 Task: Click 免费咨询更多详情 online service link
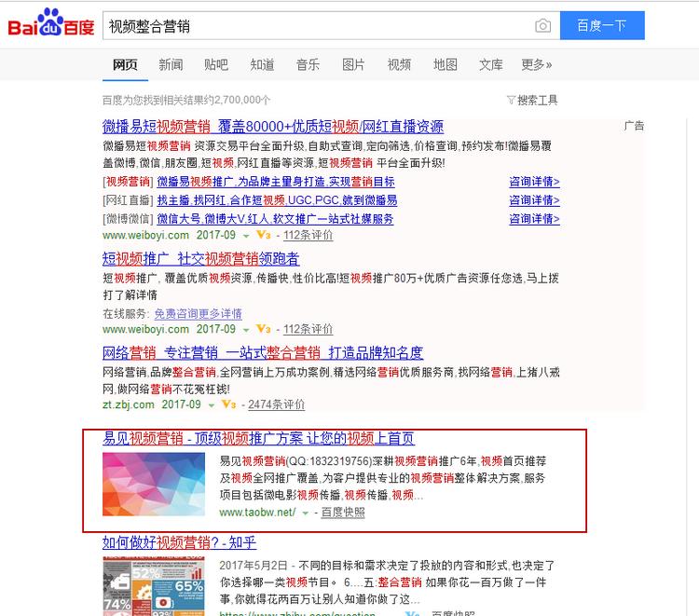(198, 314)
